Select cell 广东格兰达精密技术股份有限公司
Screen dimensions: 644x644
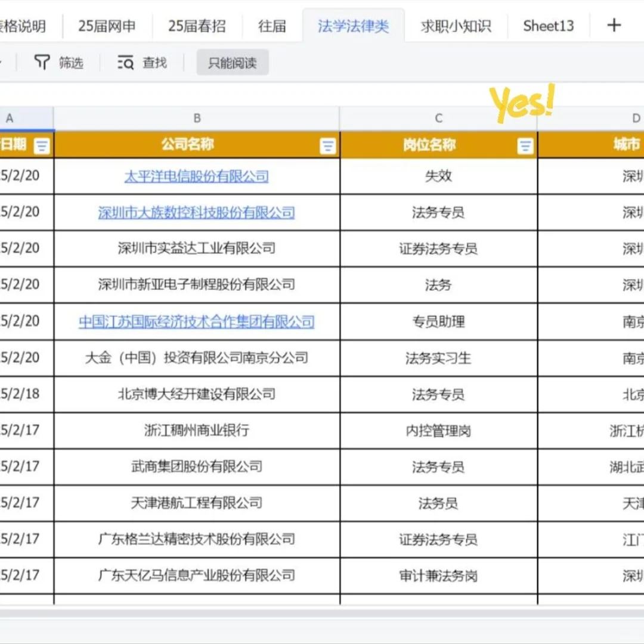tap(197, 539)
